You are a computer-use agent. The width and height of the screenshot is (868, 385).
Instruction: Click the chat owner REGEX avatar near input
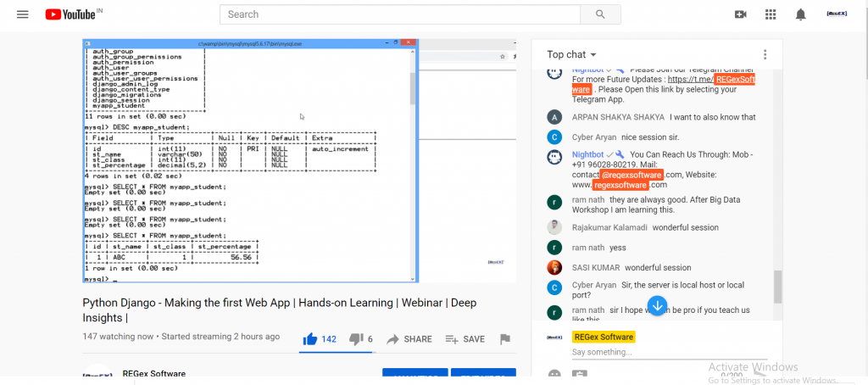coord(554,337)
